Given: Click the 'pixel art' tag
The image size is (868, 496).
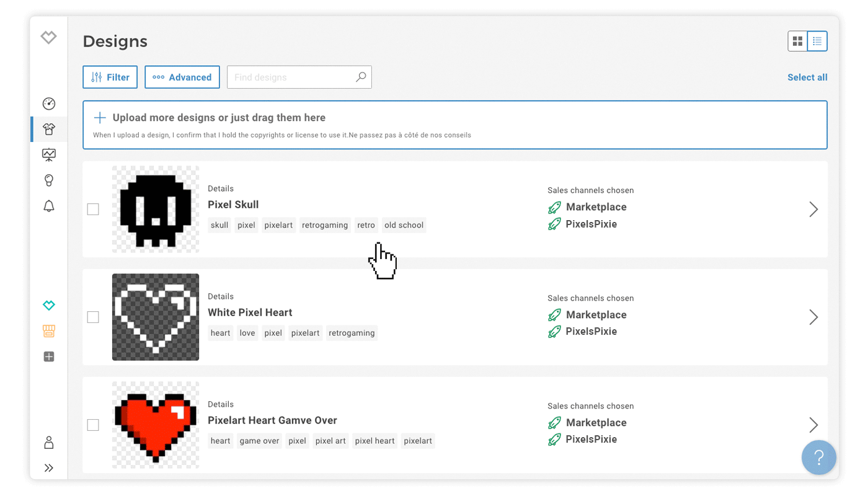Looking at the screenshot, I should click(330, 441).
